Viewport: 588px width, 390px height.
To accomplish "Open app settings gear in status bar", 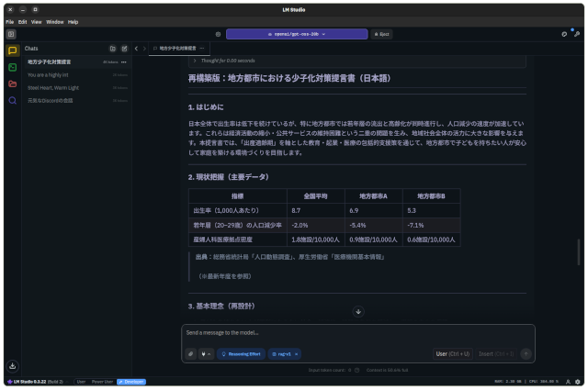I will [578, 382].
